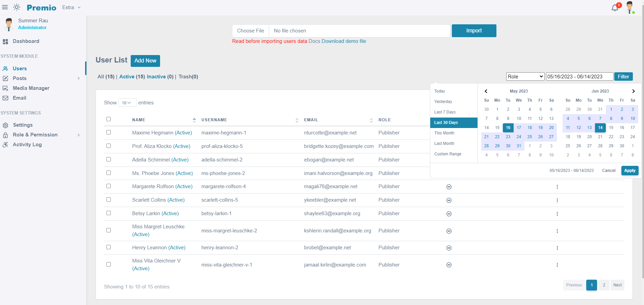Open the three-dot actions menu for Betsy Larkin

557,213
